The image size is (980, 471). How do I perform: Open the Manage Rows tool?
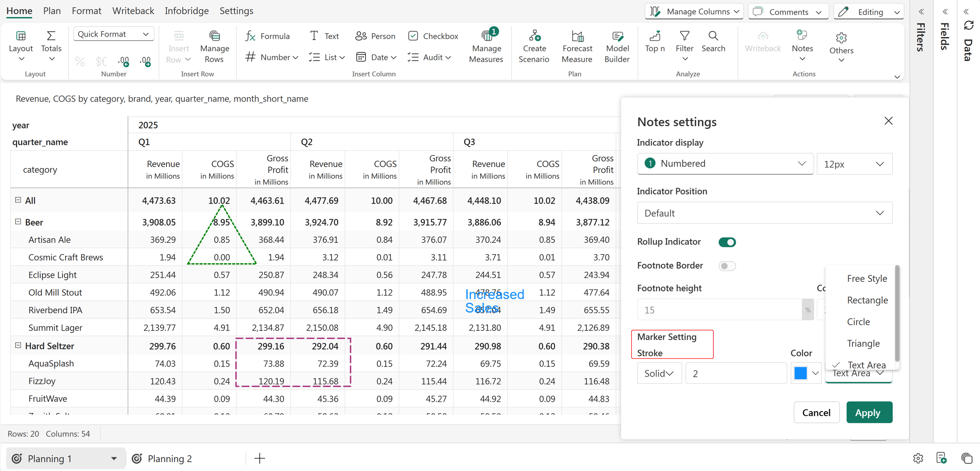pyautogui.click(x=214, y=47)
